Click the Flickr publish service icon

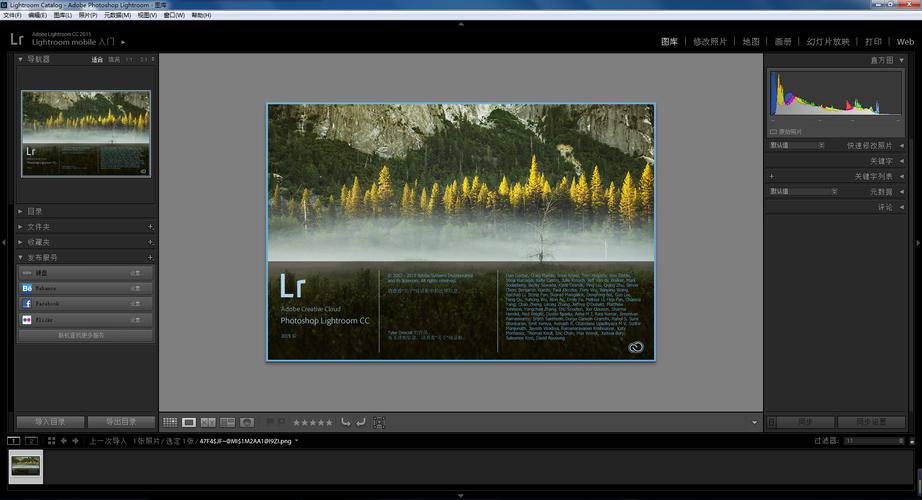point(27,319)
